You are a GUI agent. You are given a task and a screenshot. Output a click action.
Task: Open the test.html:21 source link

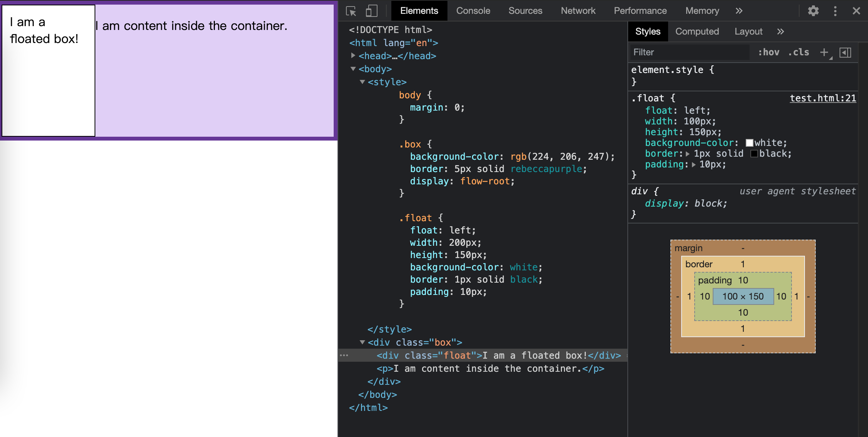coord(823,98)
